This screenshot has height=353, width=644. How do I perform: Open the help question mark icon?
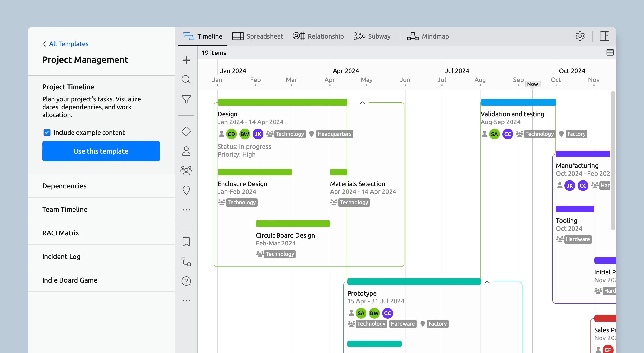[186, 281]
